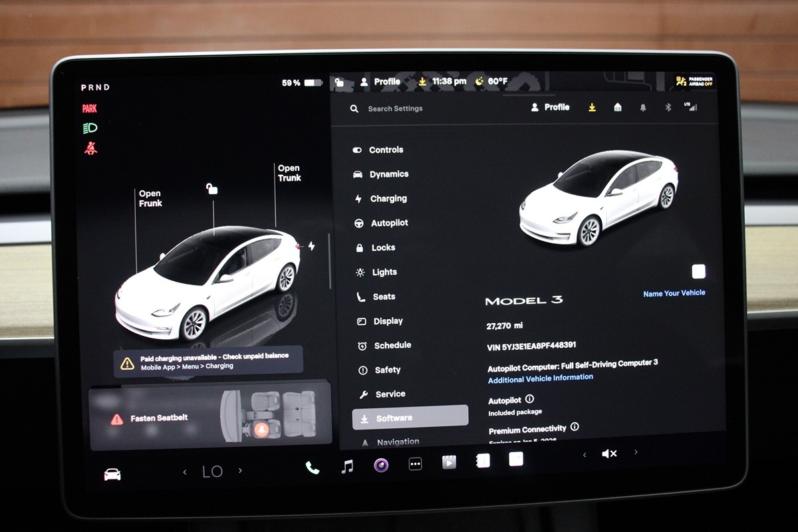
Task: Decrease temperature with left arrow by LO
Action: point(185,471)
